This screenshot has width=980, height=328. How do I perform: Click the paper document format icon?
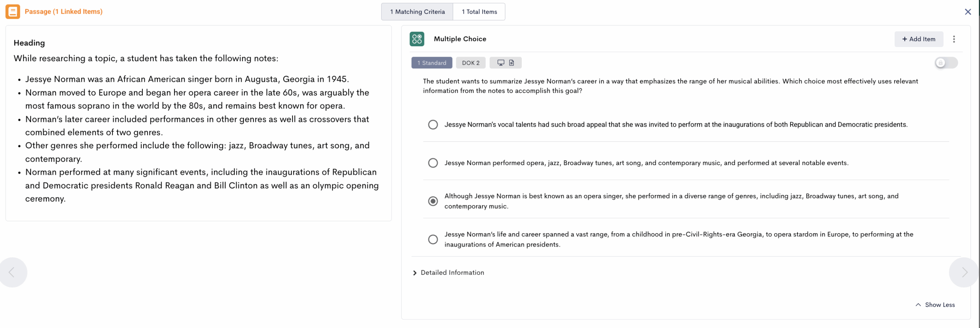511,63
